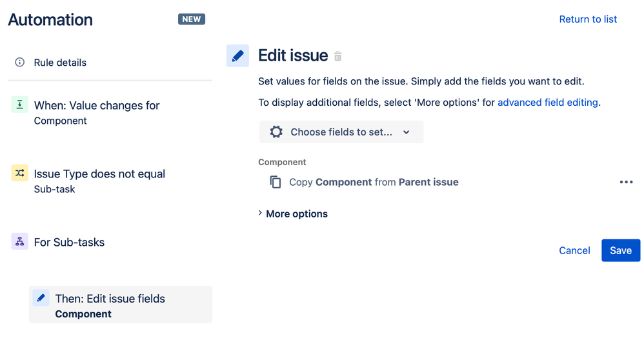644x340 pixels.
Task: Click the large Edit issue pencil icon
Action: 237,56
